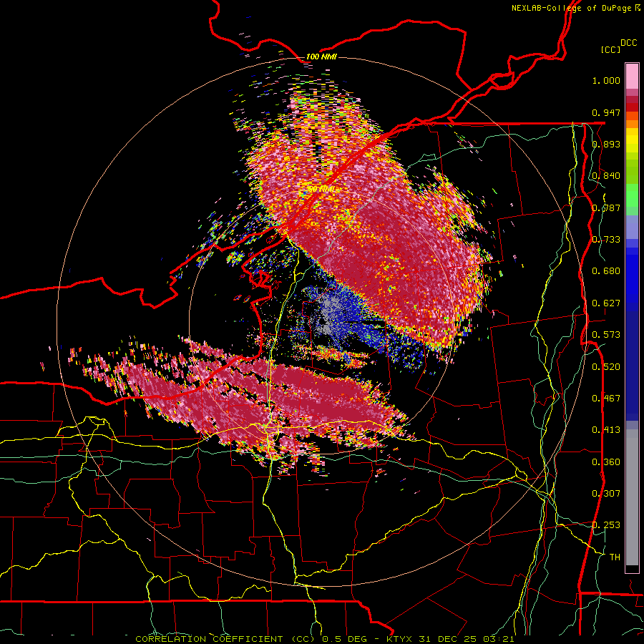644x644 pixels.
Task: Click the 0.307 scale value
Action: [606, 494]
